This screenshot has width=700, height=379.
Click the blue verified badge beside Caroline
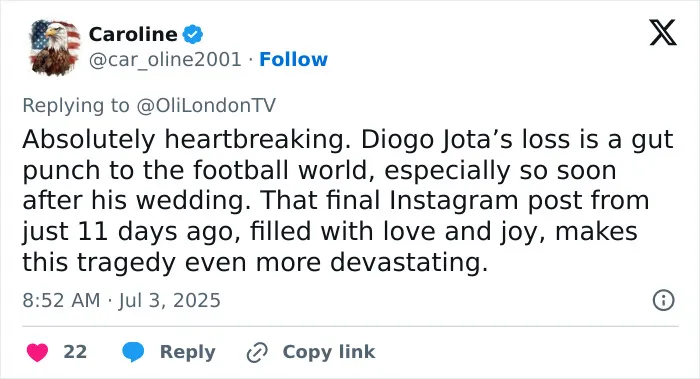pyautogui.click(x=193, y=34)
